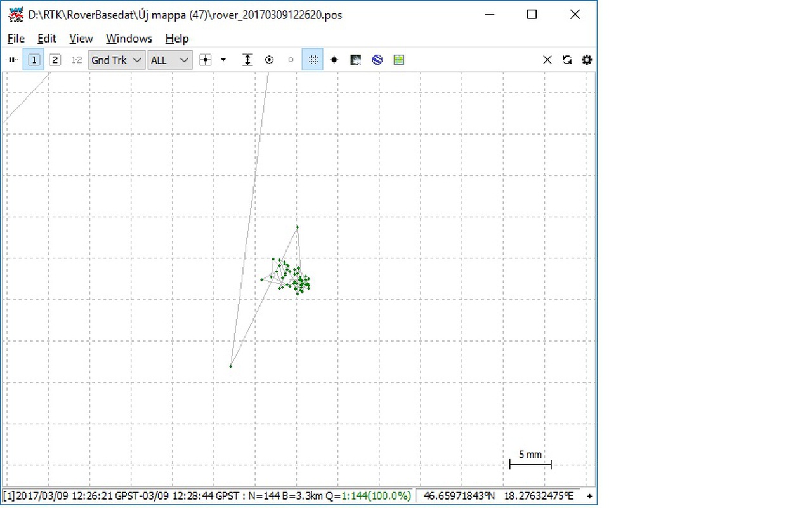The height and width of the screenshot is (508, 812).
Task: Close the RTKPLOT window
Action: coord(575,15)
